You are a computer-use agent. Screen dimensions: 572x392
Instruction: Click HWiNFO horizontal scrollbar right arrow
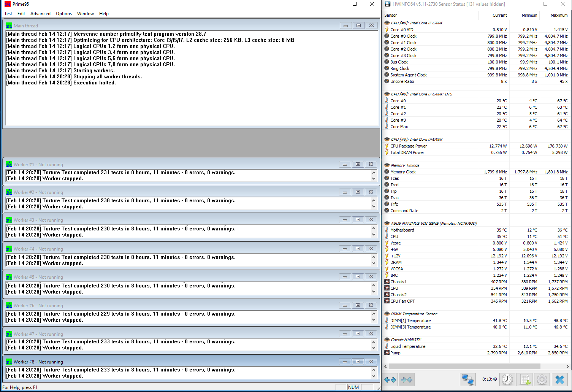[x=567, y=367]
